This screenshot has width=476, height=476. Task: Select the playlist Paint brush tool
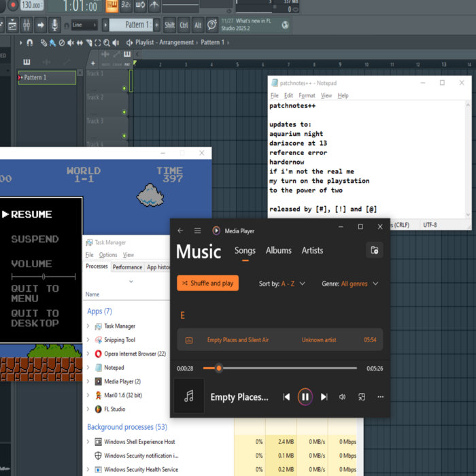(x=52, y=43)
